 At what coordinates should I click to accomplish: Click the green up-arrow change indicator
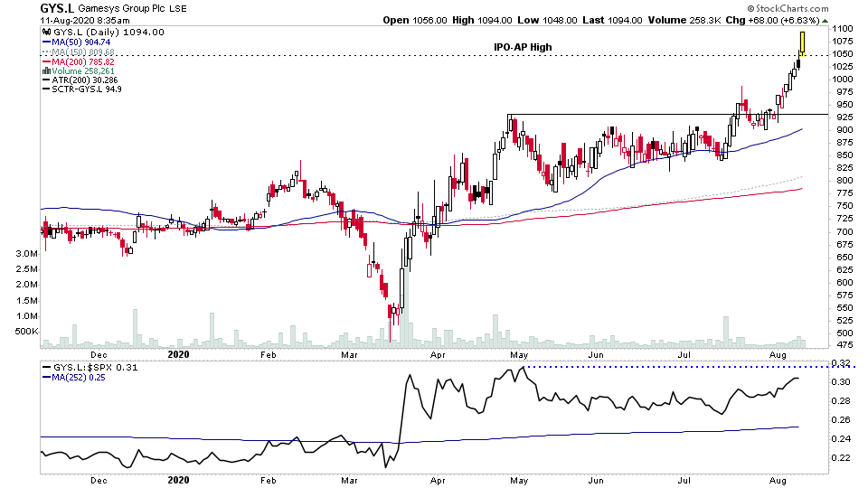click(825, 21)
